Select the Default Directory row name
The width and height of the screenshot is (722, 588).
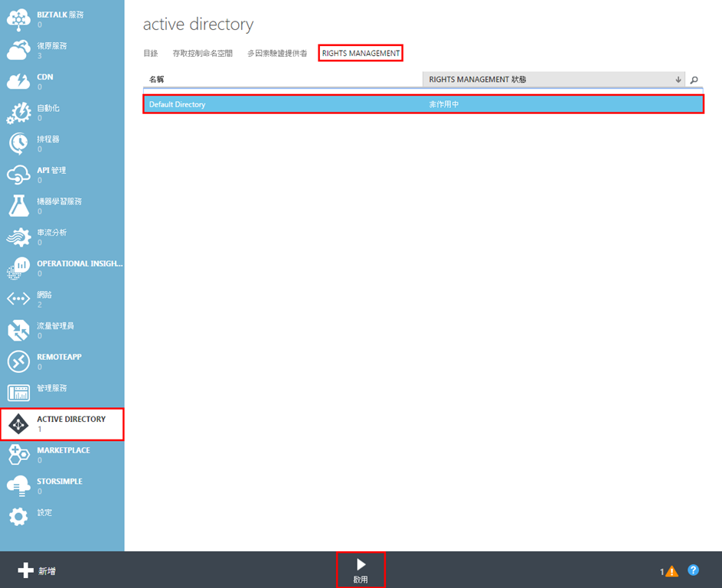(x=178, y=105)
